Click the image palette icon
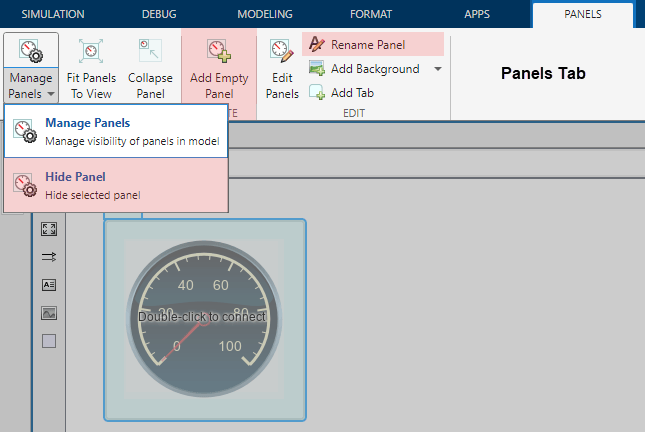Viewport: 645px width, 432px height. point(49,314)
